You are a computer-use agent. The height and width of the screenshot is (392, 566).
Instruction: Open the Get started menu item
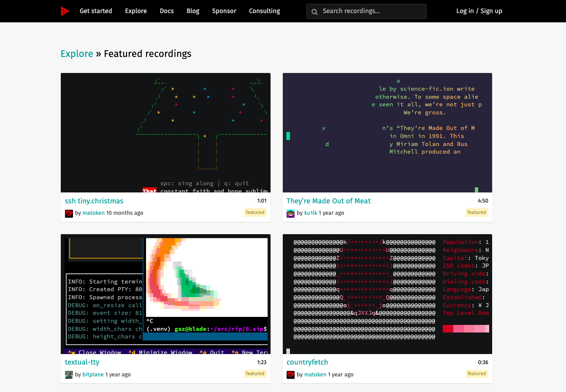tap(96, 11)
